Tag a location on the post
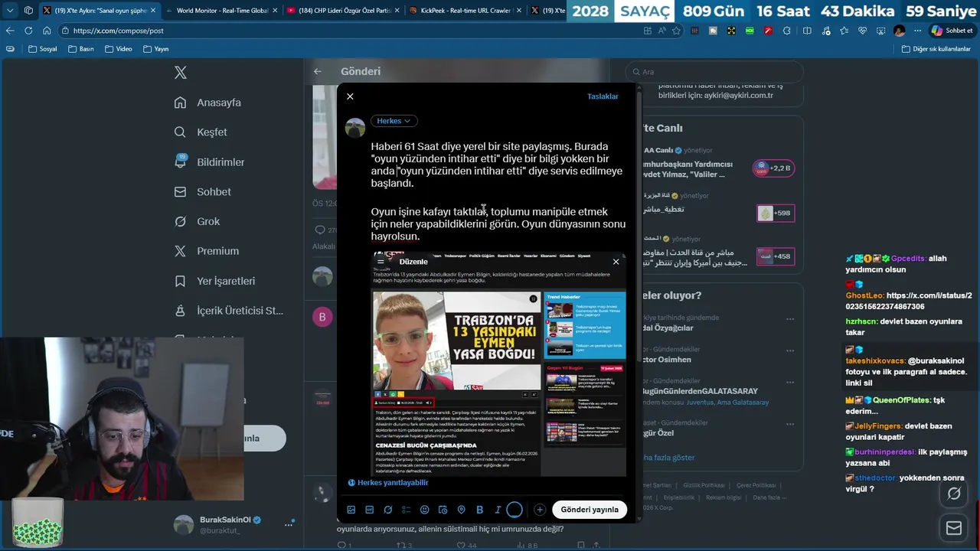 (462, 510)
